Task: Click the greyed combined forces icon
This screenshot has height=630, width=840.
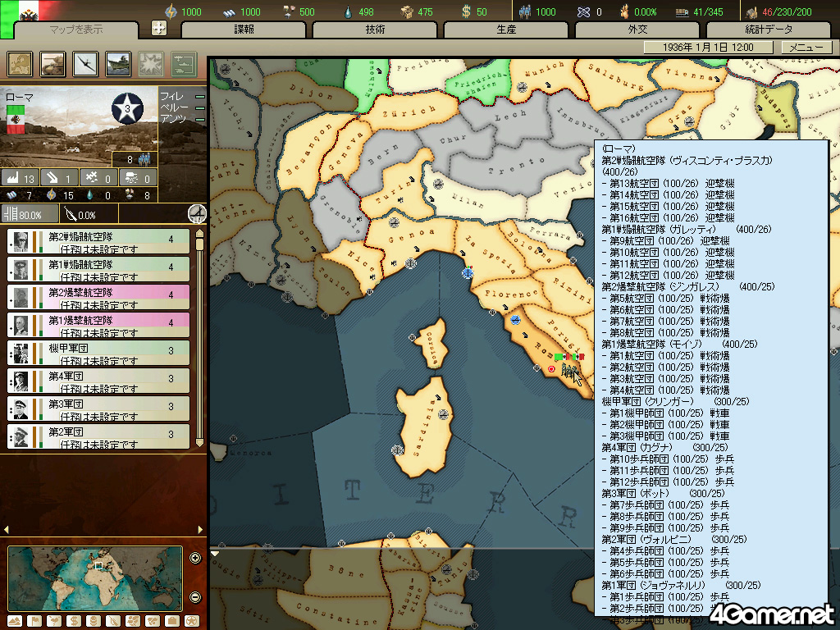Action: click(x=184, y=64)
